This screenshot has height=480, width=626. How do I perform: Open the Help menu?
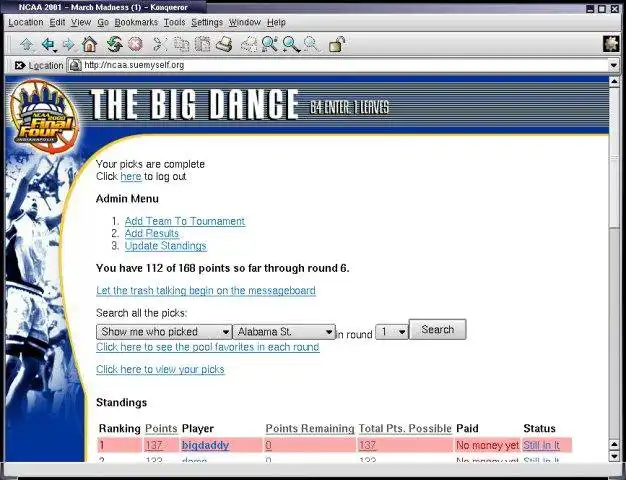click(x=276, y=22)
